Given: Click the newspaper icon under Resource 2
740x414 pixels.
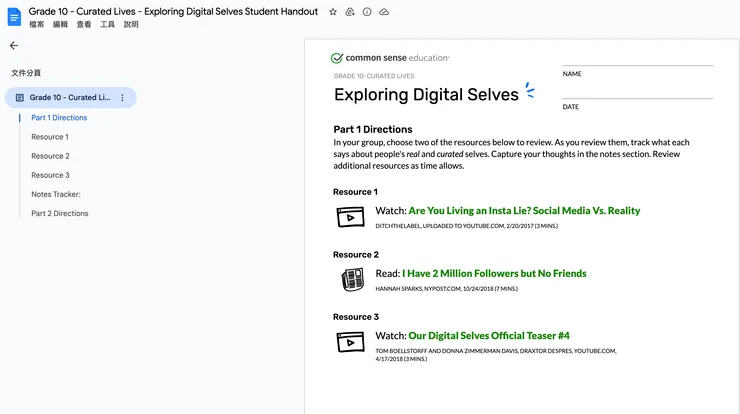Looking at the screenshot, I should point(353,279).
